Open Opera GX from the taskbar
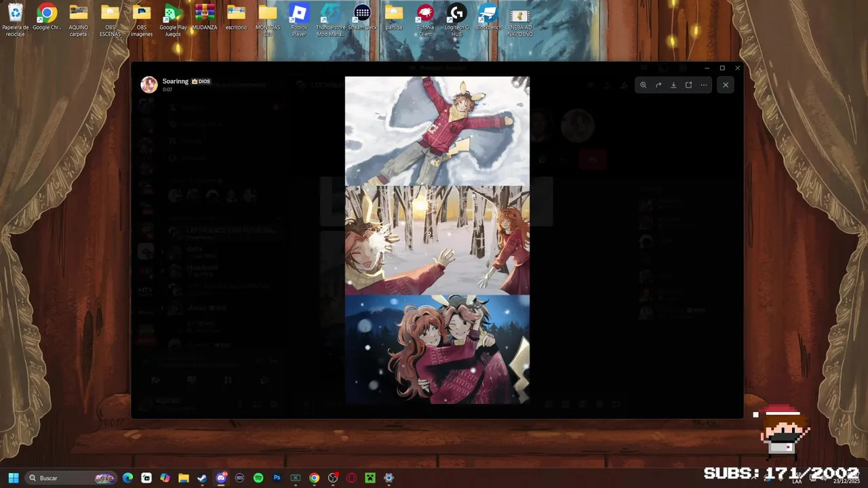This screenshot has height=488, width=868. point(351,478)
